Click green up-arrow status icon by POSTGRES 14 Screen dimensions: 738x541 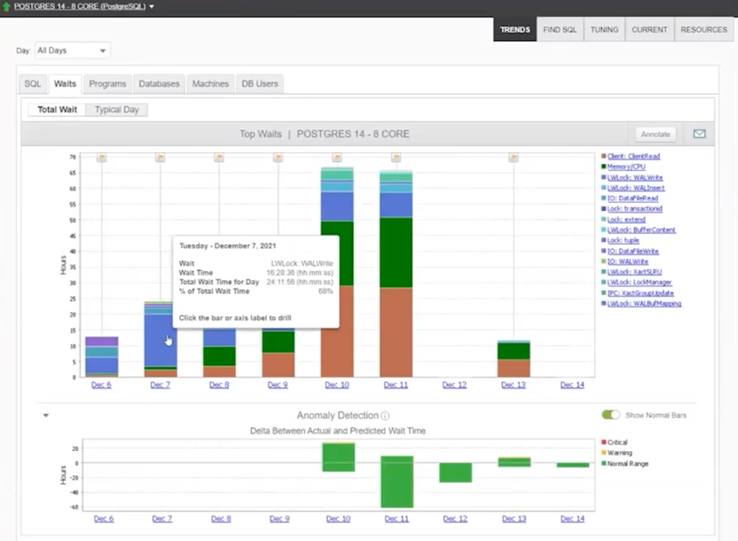tap(6, 7)
